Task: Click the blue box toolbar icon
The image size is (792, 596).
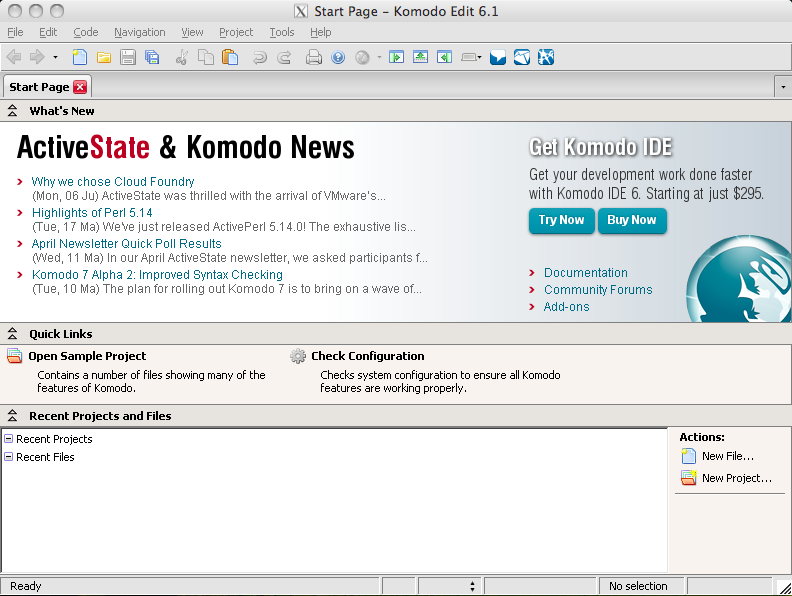Action: click(x=522, y=57)
